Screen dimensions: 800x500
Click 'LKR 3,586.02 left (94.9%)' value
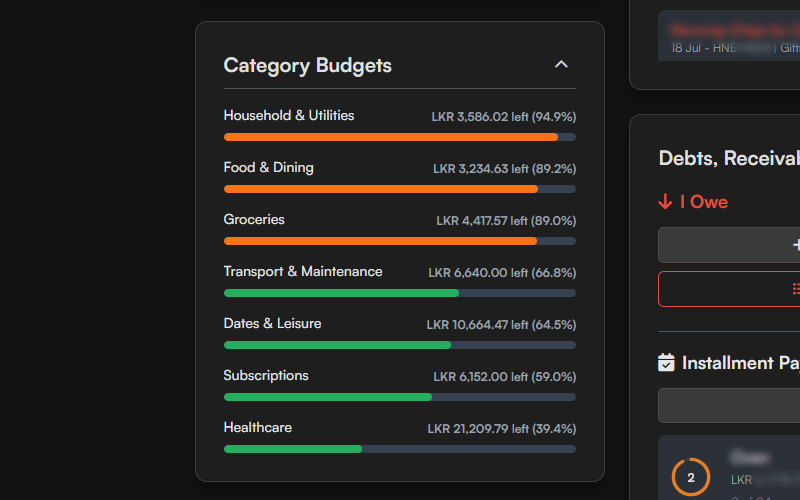(504, 117)
